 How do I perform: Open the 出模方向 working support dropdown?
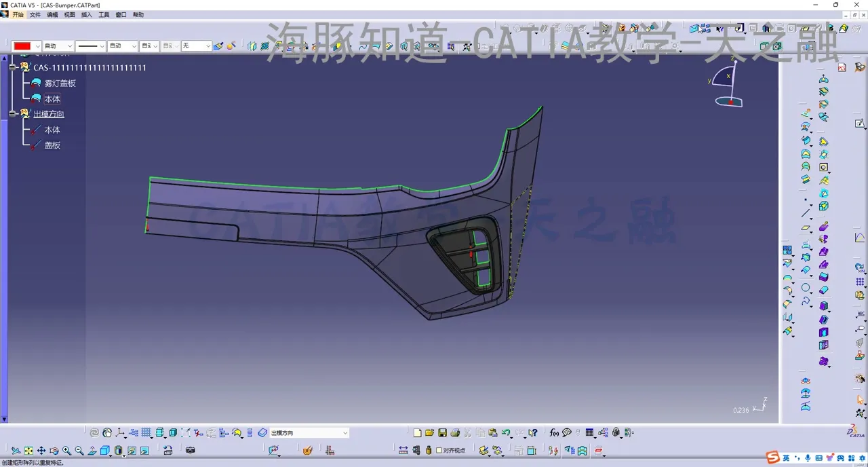pyautogui.click(x=344, y=433)
